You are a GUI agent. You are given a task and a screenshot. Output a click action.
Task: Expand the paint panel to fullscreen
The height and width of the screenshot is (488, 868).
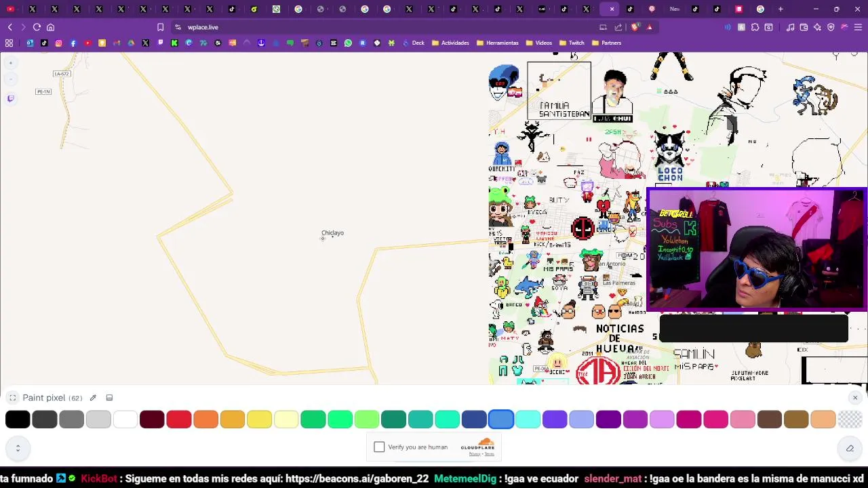click(12, 398)
